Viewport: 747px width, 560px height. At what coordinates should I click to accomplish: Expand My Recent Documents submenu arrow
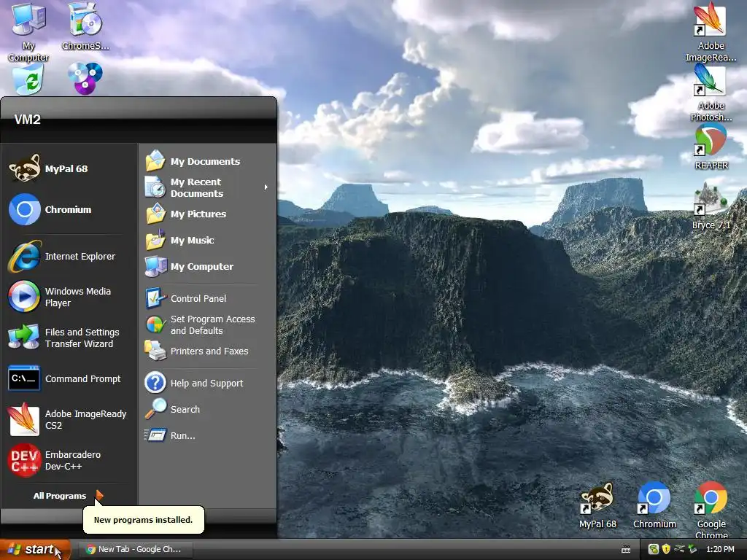[x=266, y=187]
